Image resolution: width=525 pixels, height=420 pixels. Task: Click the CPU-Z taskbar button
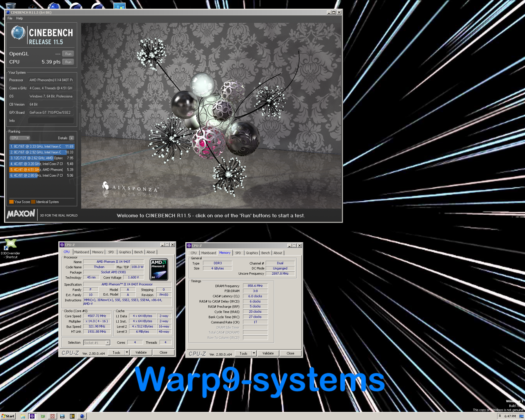point(32,416)
